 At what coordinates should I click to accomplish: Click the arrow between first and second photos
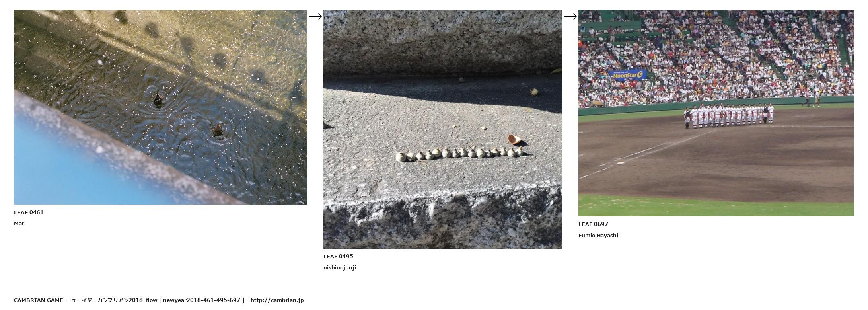click(x=315, y=16)
